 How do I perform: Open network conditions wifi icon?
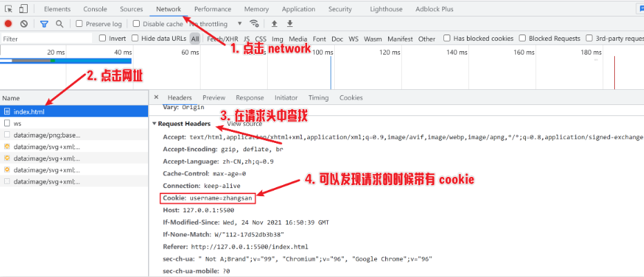pyautogui.click(x=255, y=23)
